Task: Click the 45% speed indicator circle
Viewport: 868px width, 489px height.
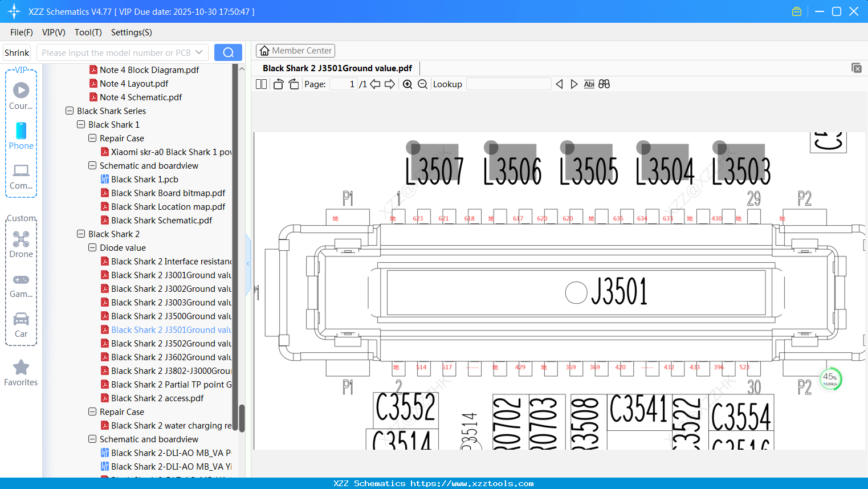Action: pos(830,379)
